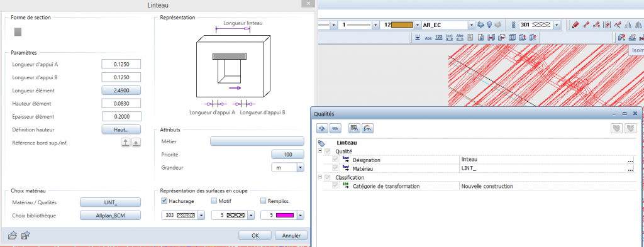Collapse the Classification tree group
Image resolution: width=644 pixels, height=247 pixels.
[x=320, y=177]
